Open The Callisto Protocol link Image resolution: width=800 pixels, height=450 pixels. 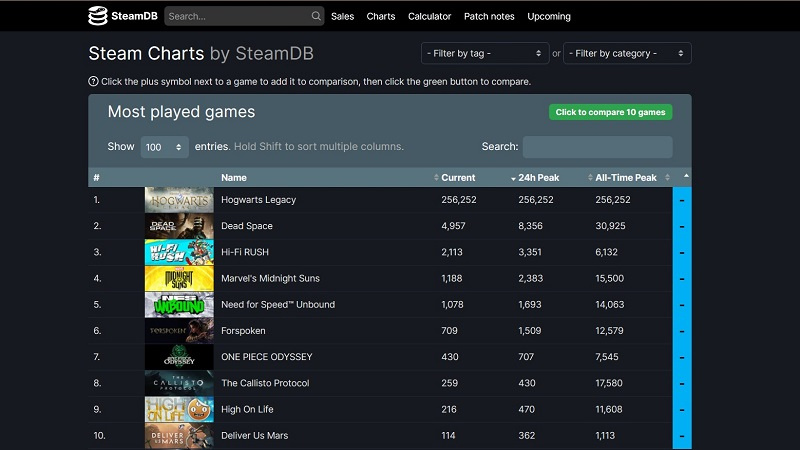(265, 383)
